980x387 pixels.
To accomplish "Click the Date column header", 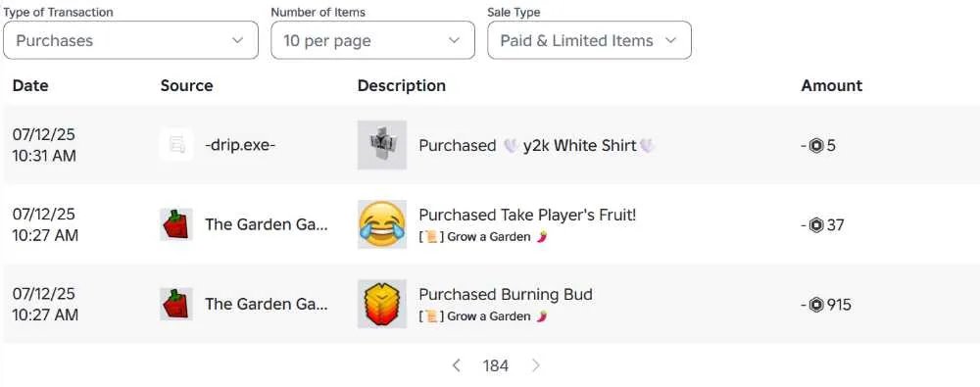I will (x=30, y=85).
